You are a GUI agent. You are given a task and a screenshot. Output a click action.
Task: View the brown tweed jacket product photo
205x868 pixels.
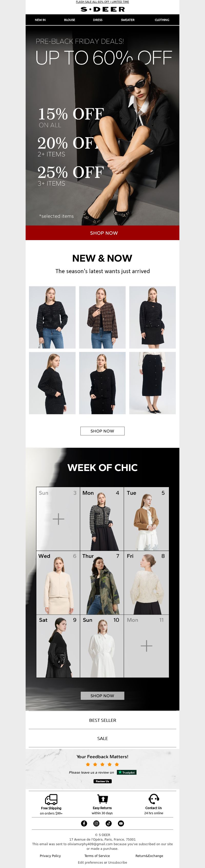(x=102, y=317)
